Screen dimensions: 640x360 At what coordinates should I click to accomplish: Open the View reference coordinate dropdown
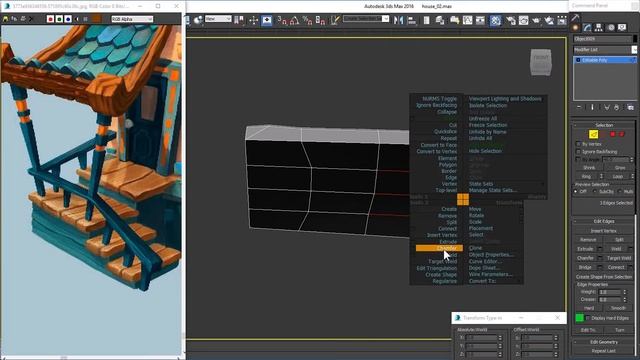[x=218, y=19]
